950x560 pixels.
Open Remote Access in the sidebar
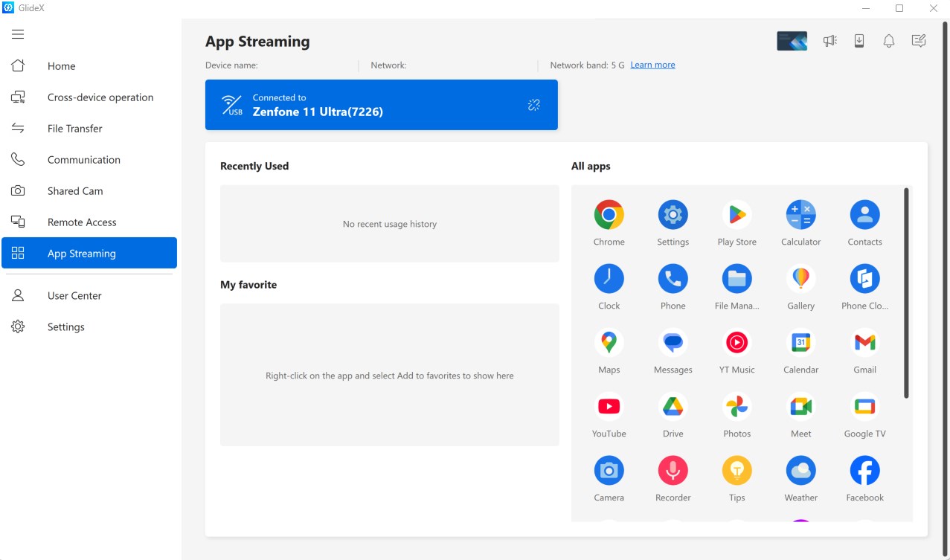pyautogui.click(x=82, y=222)
